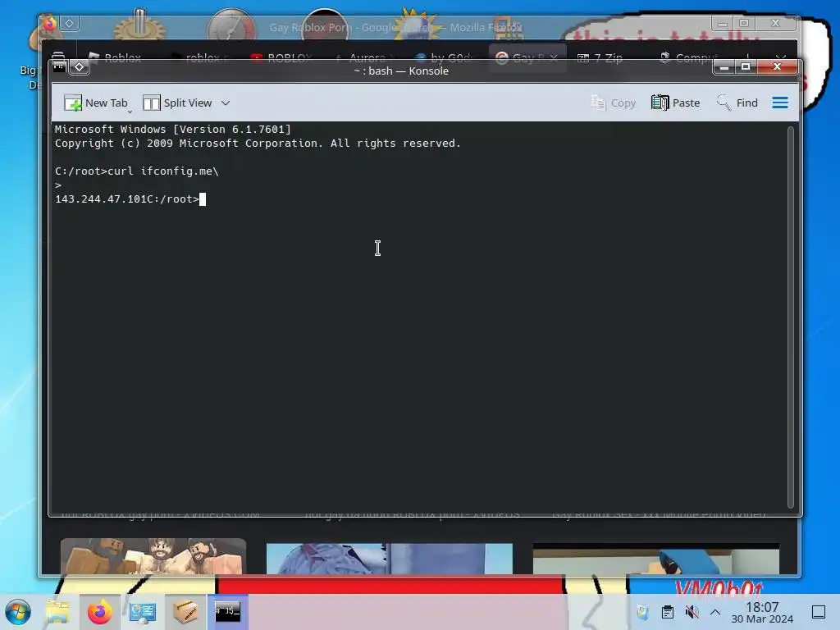
Task: Close the Konsole window
Action: coord(778,67)
